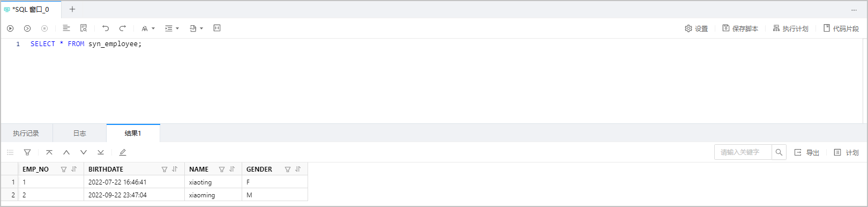Expand the indent options dropdown
This screenshot has height=207, width=868.
click(172, 28)
